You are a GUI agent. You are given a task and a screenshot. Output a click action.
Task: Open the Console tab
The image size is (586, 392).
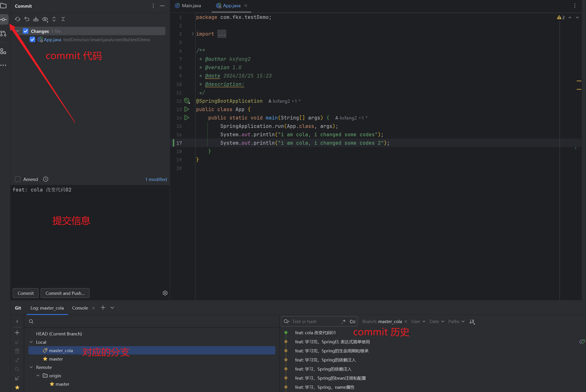click(x=80, y=308)
